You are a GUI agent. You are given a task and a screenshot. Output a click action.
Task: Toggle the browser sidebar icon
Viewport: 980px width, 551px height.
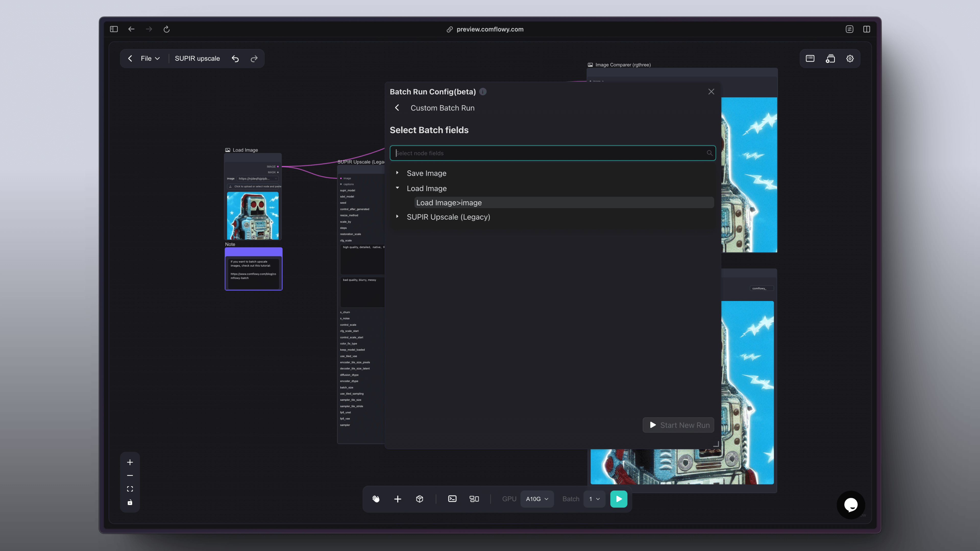tap(114, 29)
